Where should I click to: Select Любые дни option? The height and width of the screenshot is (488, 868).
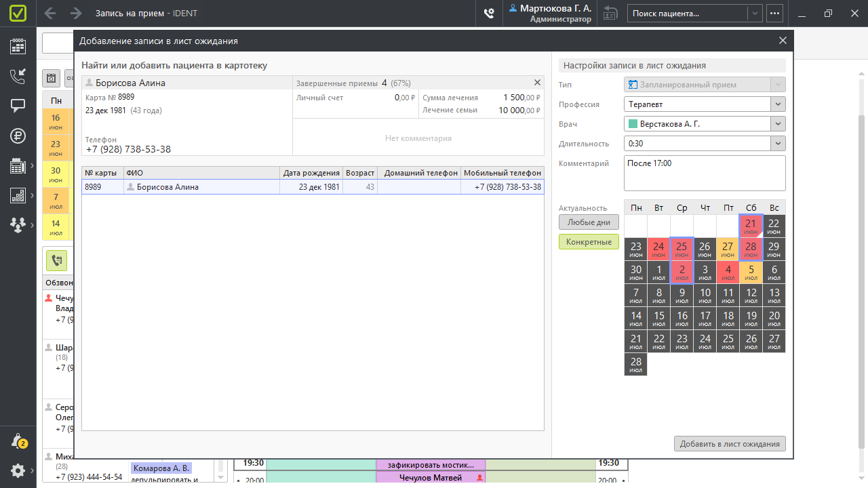coord(589,222)
